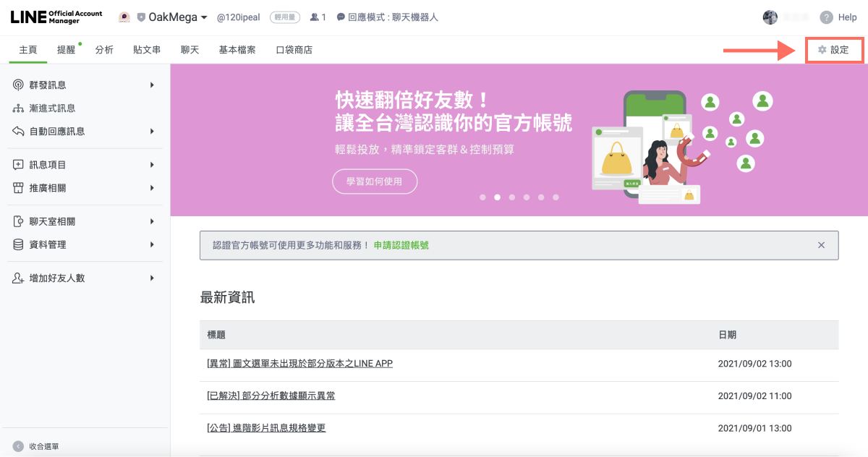Click the 2021/09/01 13:00 date cell
The width and height of the screenshot is (868, 457).
click(755, 428)
